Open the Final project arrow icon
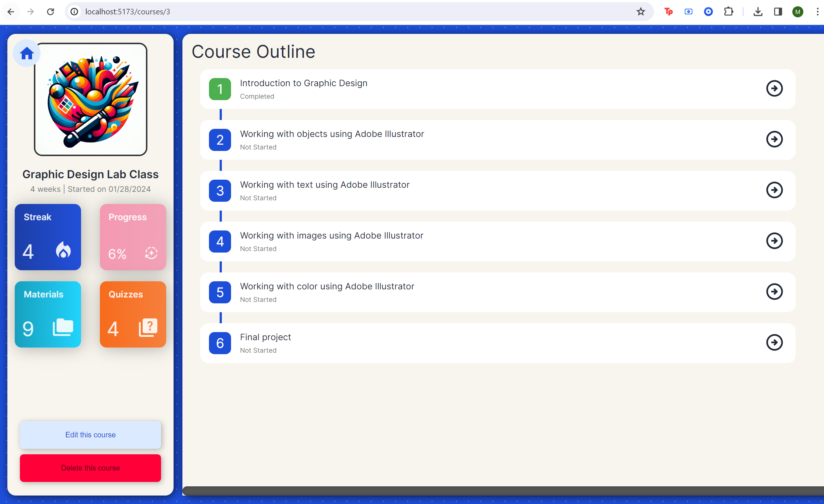Viewport: 824px width, 504px height. click(774, 342)
